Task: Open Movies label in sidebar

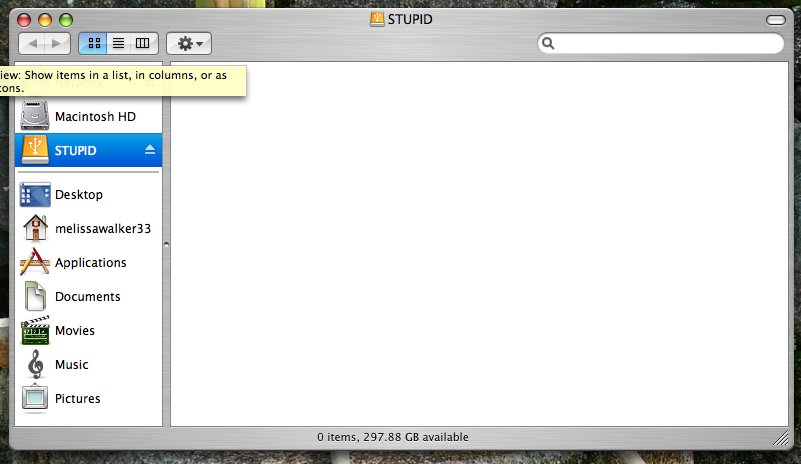Action: click(x=75, y=331)
